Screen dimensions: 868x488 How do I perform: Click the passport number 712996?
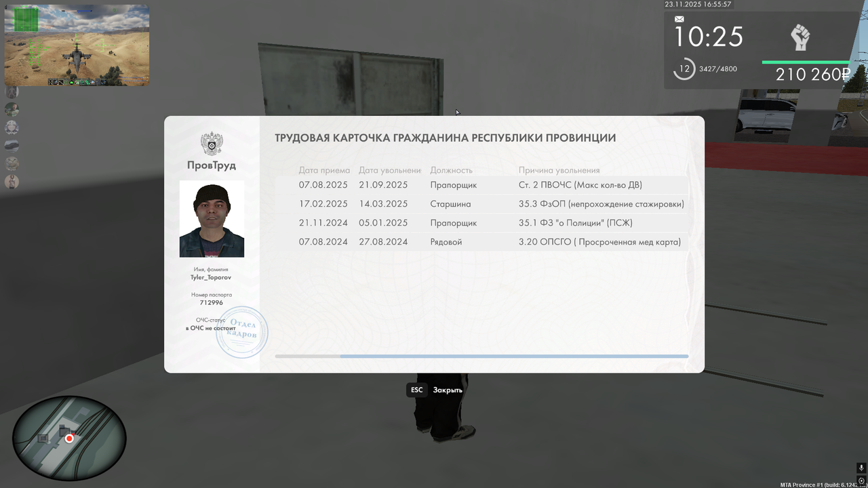211,303
